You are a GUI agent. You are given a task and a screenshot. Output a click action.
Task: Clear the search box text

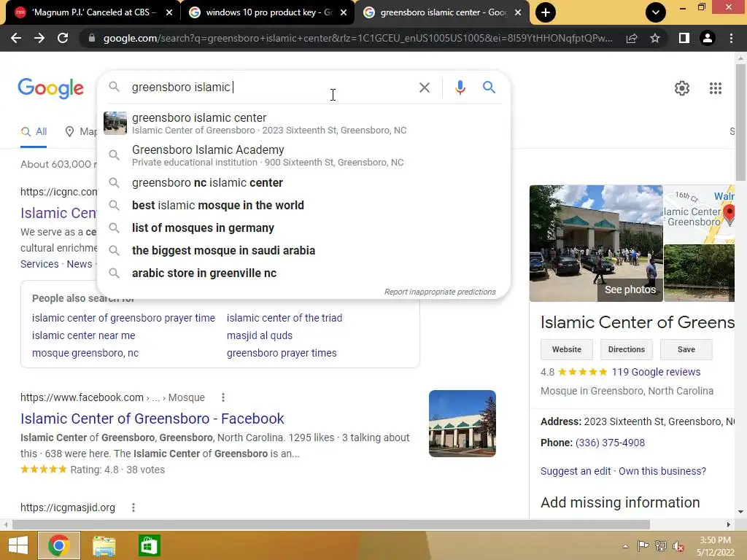tap(424, 87)
